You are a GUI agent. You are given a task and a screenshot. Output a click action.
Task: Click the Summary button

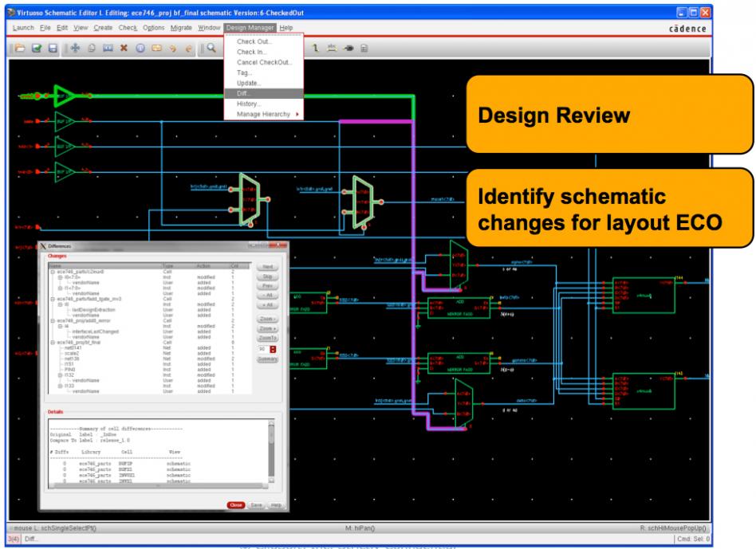tap(268, 359)
